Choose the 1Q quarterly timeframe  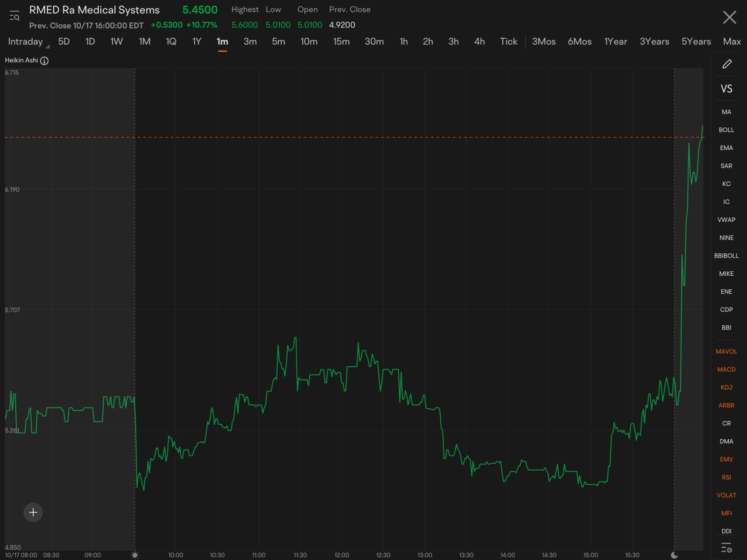click(x=171, y=42)
